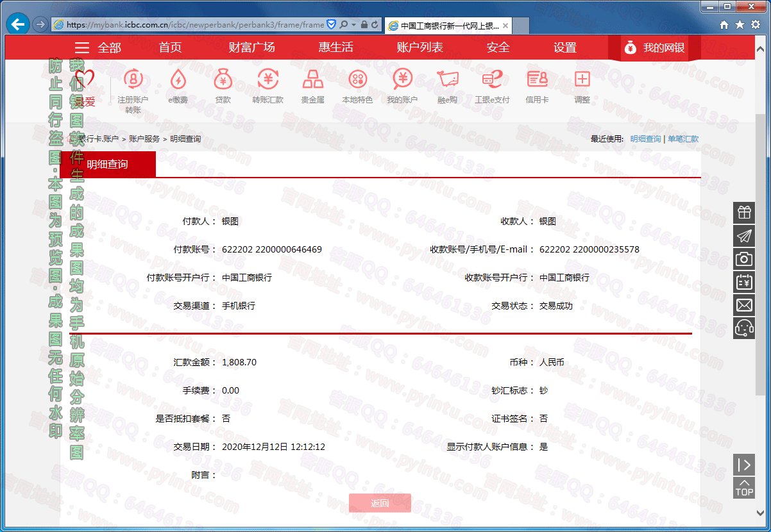The width and height of the screenshot is (771, 532).
Task: Click the 交易成功 transaction status value
Action: pyautogui.click(x=556, y=306)
